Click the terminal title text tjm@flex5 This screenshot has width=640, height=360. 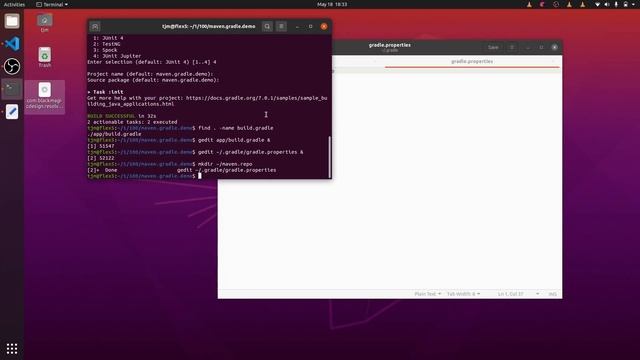209,26
